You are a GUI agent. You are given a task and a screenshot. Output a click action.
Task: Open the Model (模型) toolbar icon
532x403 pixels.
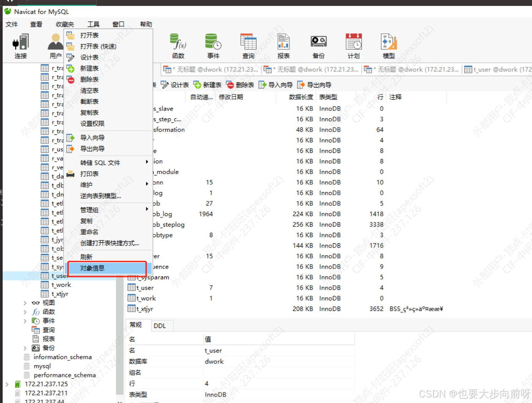(x=389, y=46)
